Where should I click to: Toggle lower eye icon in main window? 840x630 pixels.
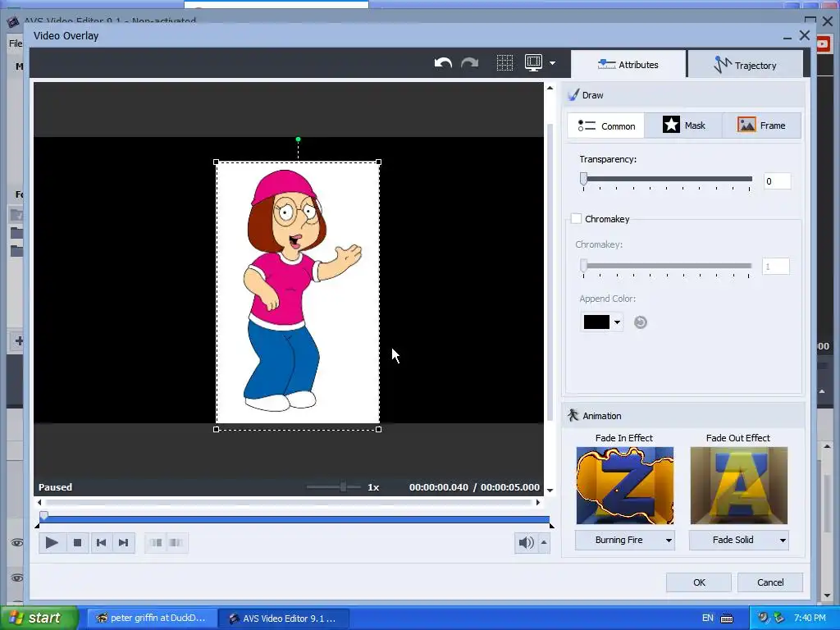click(17, 578)
